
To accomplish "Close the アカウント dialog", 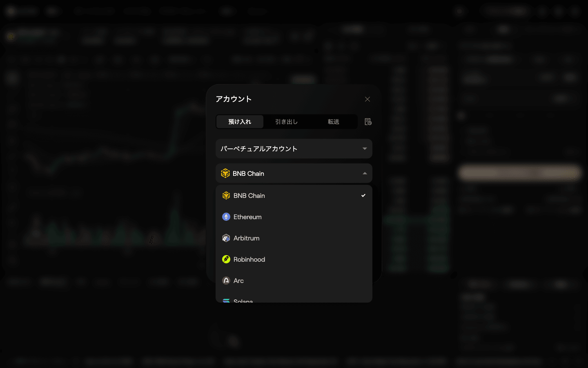I will pos(367,99).
